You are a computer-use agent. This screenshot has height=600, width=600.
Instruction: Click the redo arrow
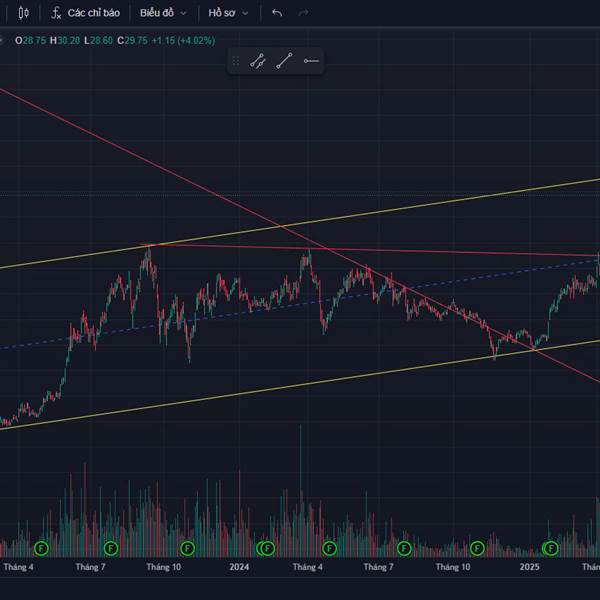[303, 13]
